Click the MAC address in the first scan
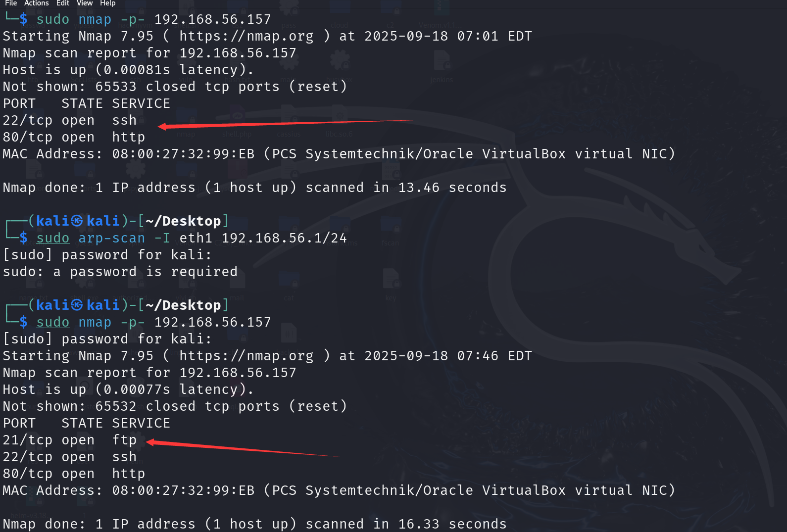Image resolution: width=787 pixels, height=532 pixels. point(183,154)
